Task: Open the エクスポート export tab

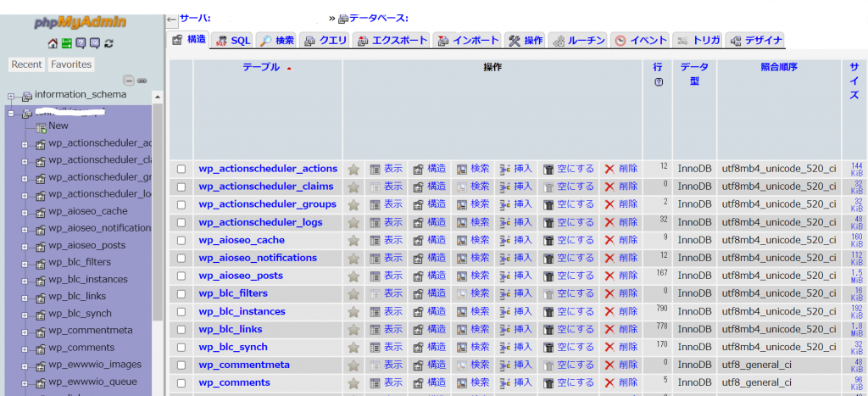Action: (392, 41)
